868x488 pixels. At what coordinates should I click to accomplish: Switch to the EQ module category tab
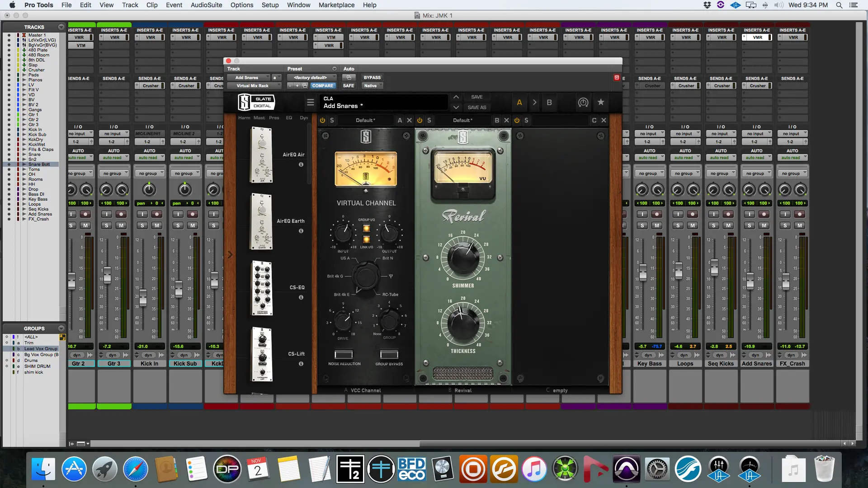pyautogui.click(x=289, y=118)
